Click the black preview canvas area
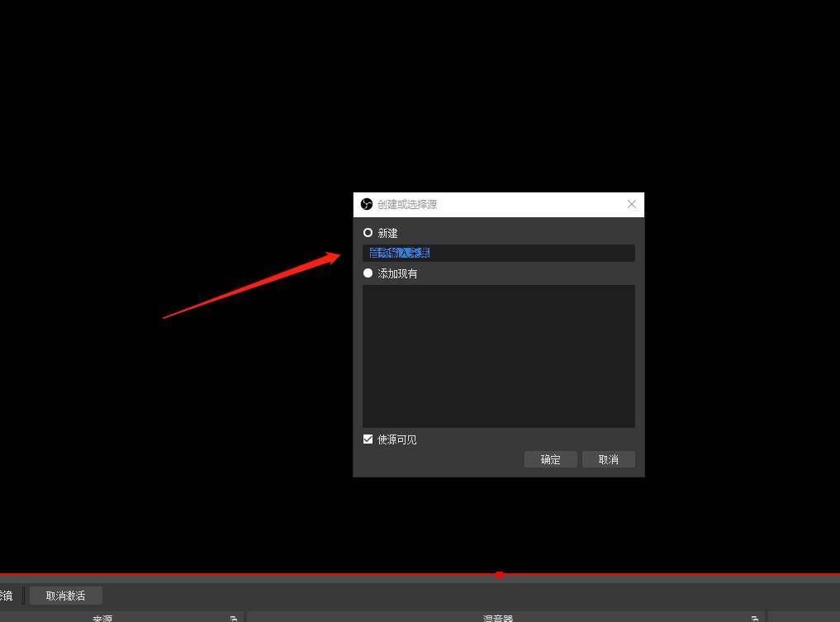The width and height of the screenshot is (840, 622). click(165, 165)
